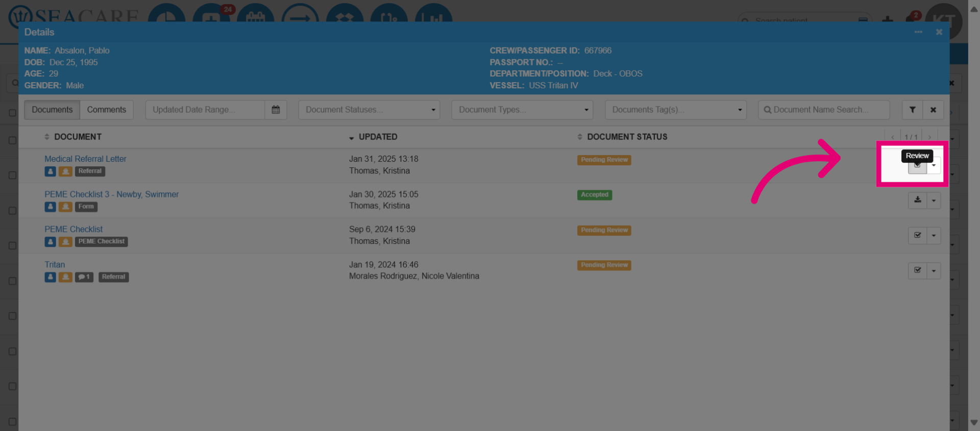Switch to the Documents tab
This screenshot has width=980, height=431.
(52, 110)
